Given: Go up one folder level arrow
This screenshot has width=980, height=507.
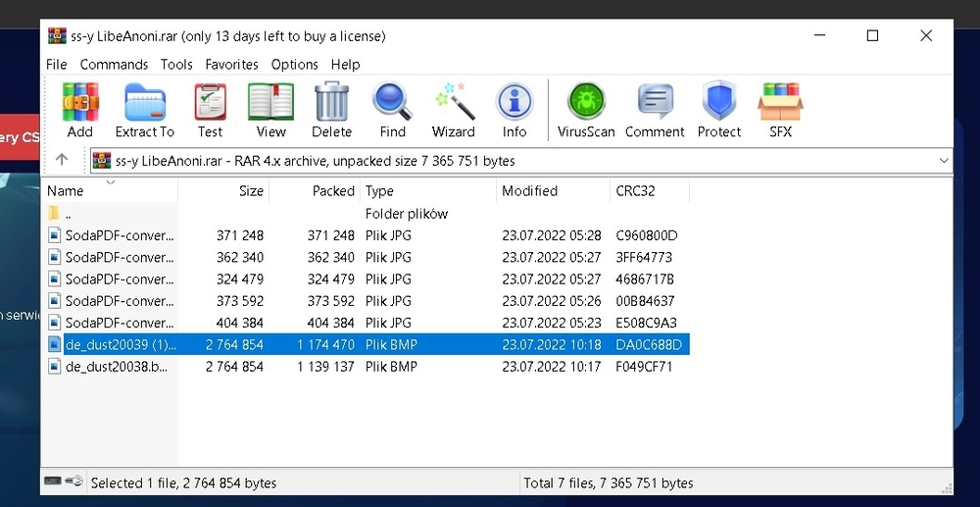Looking at the screenshot, I should [61, 160].
